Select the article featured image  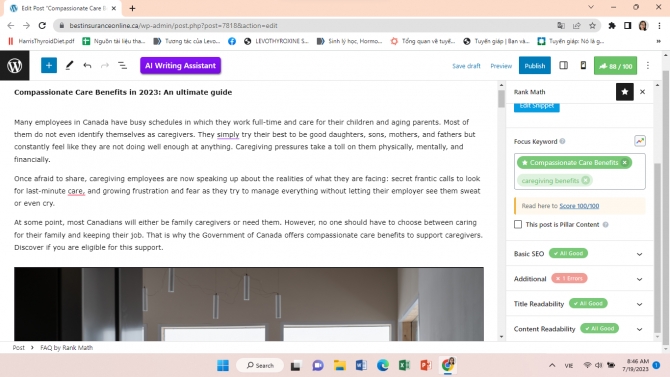[249, 304]
